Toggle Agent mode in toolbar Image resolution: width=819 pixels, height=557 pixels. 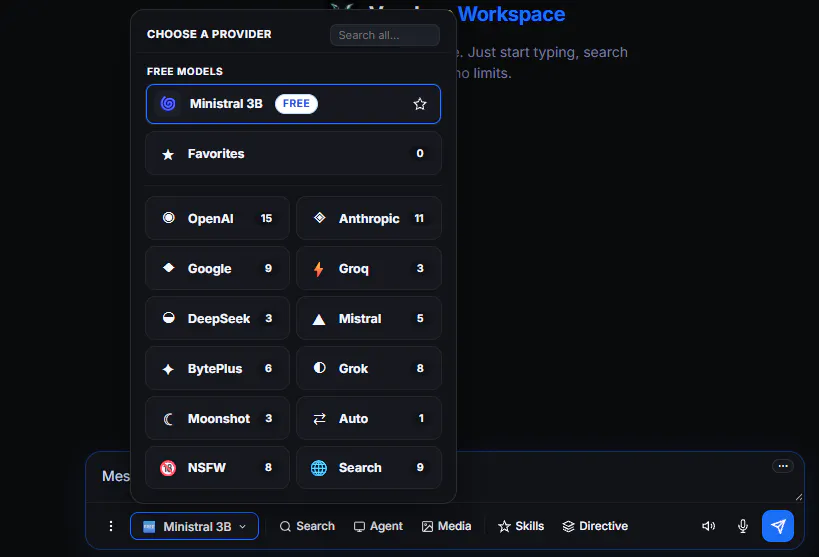[378, 526]
